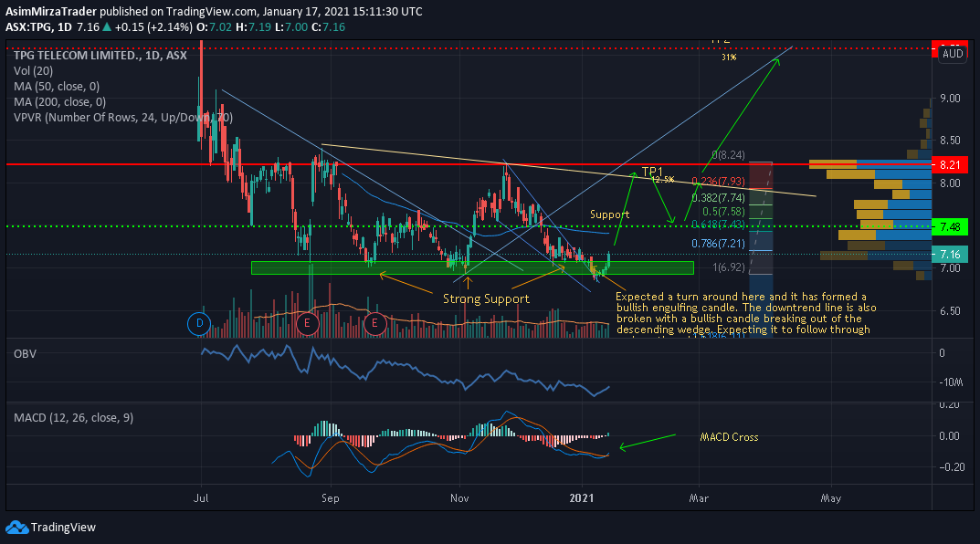The width and height of the screenshot is (980, 544).
Task: Click the '2021' label on the time axis
Action: point(581,498)
